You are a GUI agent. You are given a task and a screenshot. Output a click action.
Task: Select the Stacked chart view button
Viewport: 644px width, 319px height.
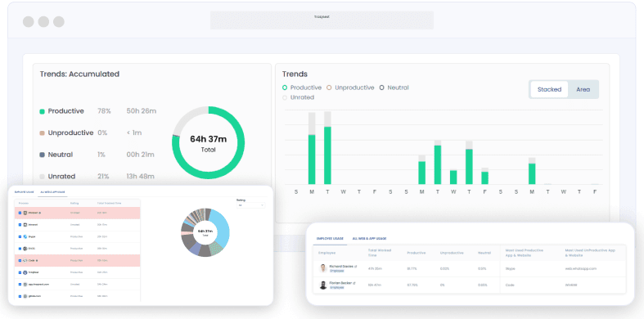coord(549,89)
